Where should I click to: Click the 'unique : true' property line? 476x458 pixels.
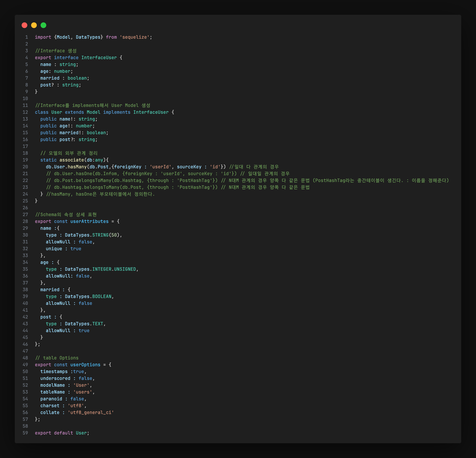pos(63,249)
